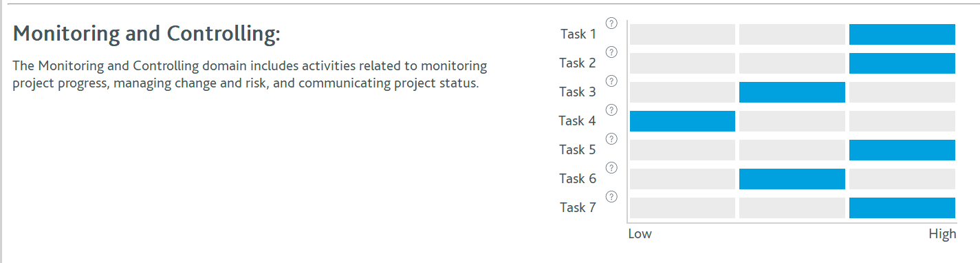Click the High axis label
This screenshot has width=980, height=263.
click(942, 234)
